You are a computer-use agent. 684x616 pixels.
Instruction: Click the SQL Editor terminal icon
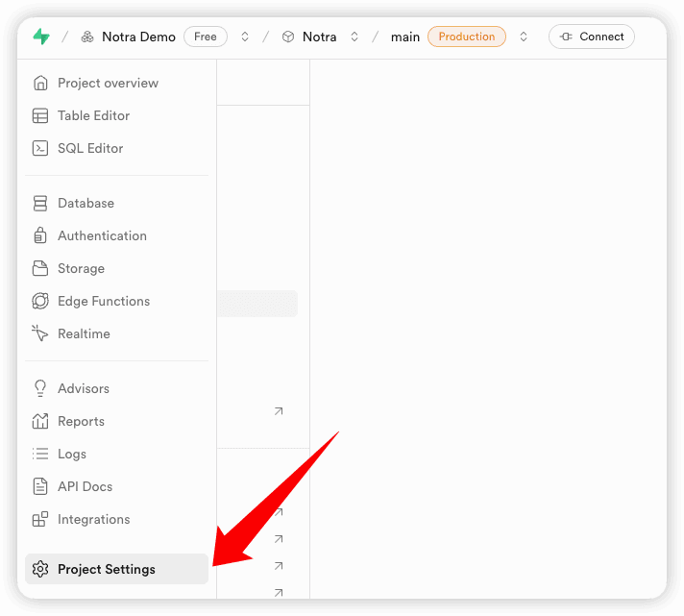coord(40,149)
